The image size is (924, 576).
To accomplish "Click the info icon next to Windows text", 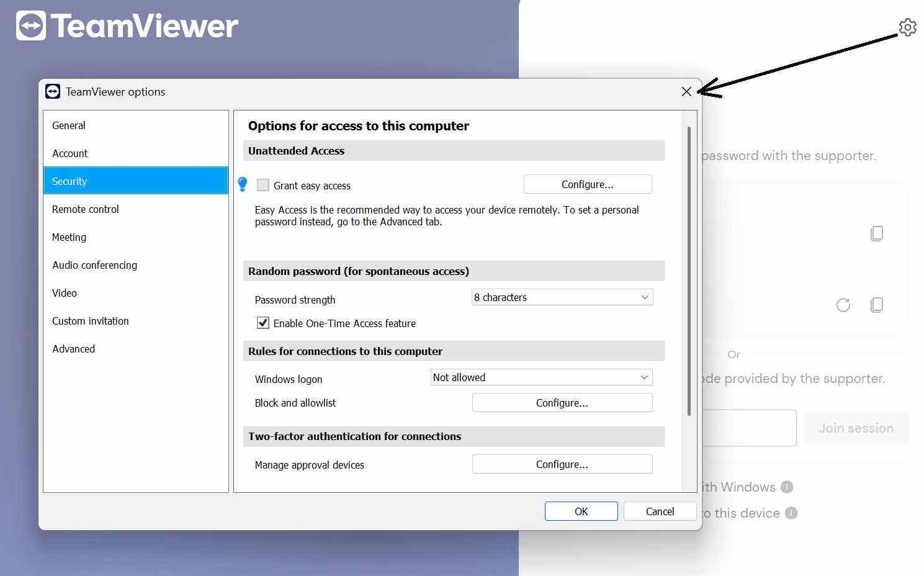I will pyautogui.click(x=787, y=487).
